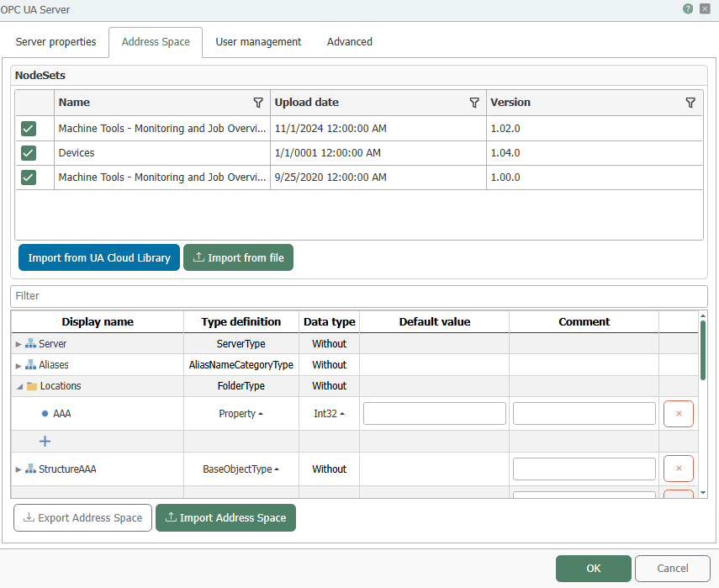Open help via question mark icon
719x588 pixels.
687,8
